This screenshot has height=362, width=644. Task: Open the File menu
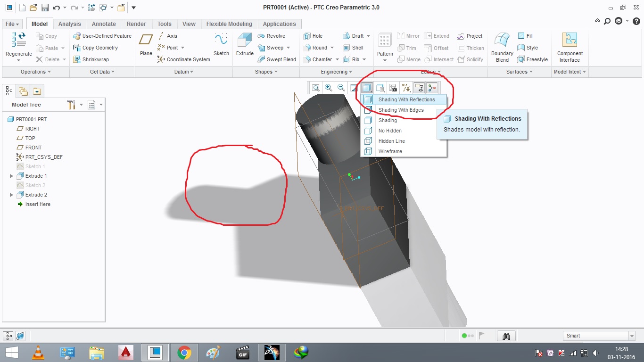coord(12,24)
